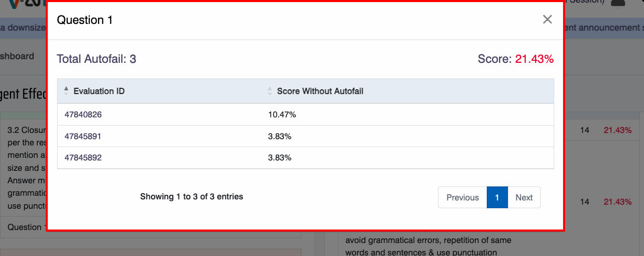Open the user profile icon
The width and height of the screenshot is (644, 256).
618,2
